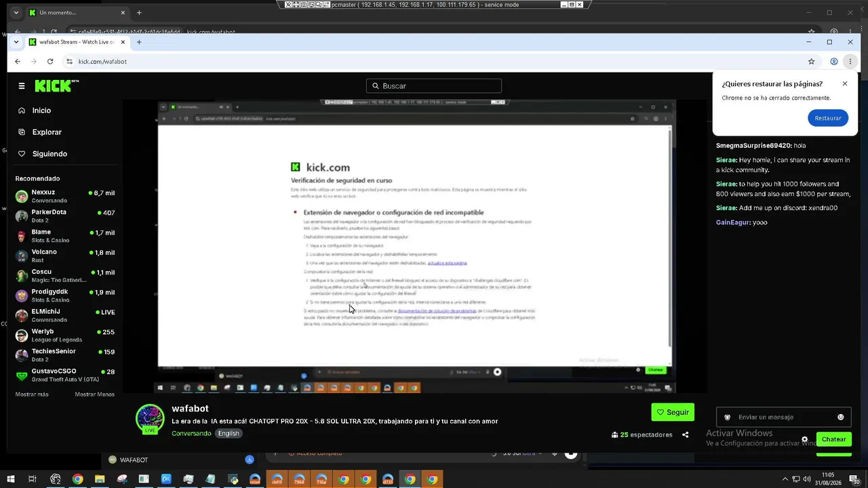Open recommended channel Blame
Image resolution: width=868 pixels, height=488 pixels.
coord(64,236)
